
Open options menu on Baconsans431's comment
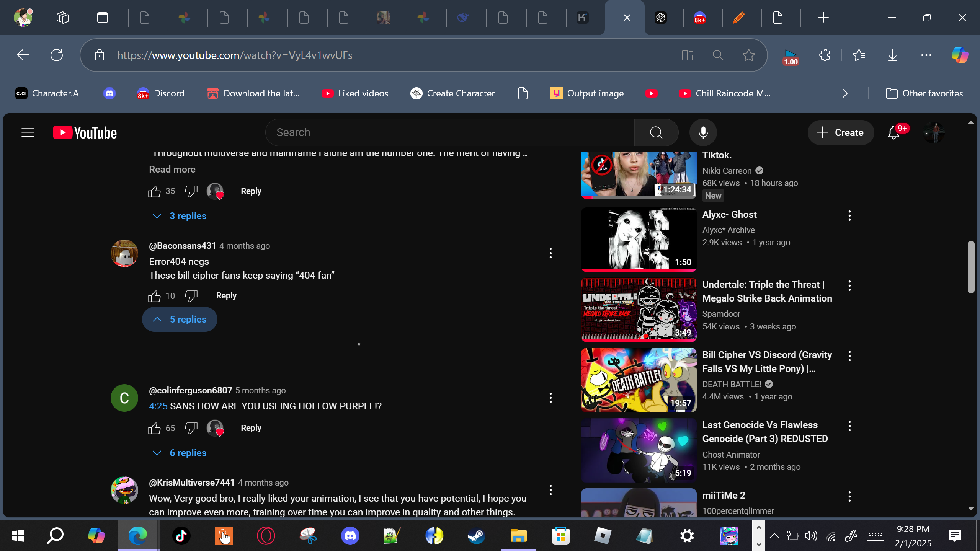click(x=550, y=253)
